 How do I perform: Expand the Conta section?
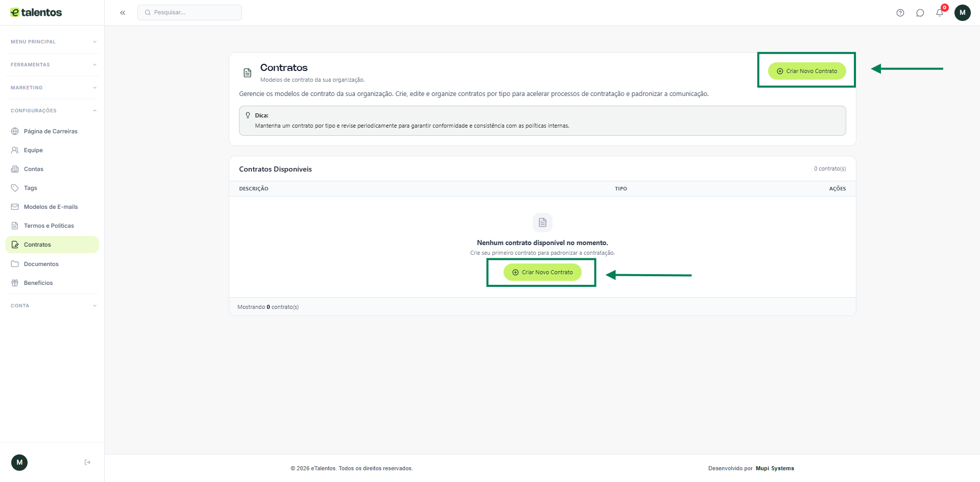53,306
